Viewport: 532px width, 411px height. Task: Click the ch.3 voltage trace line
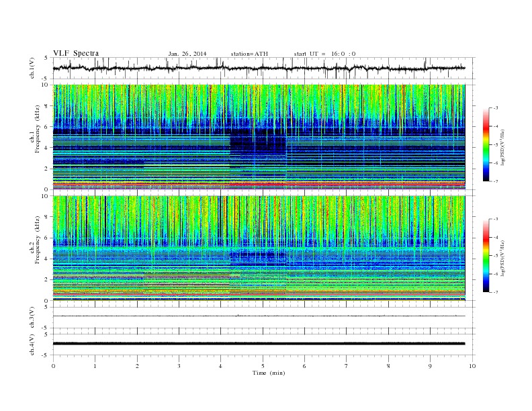coord(259,316)
